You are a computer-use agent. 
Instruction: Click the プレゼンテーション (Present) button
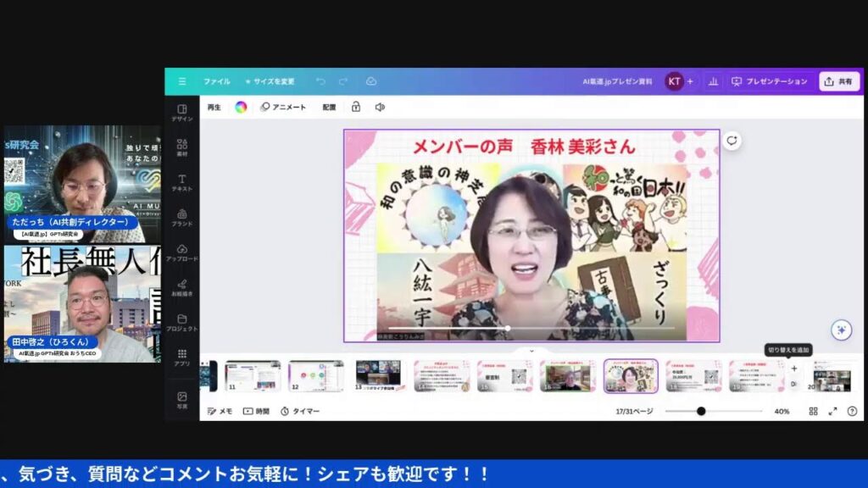pyautogui.click(x=770, y=81)
